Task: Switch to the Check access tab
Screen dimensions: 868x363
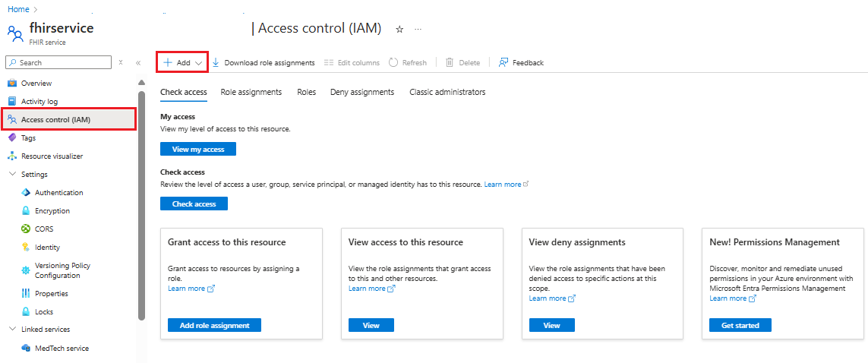Action: point(184,92)
